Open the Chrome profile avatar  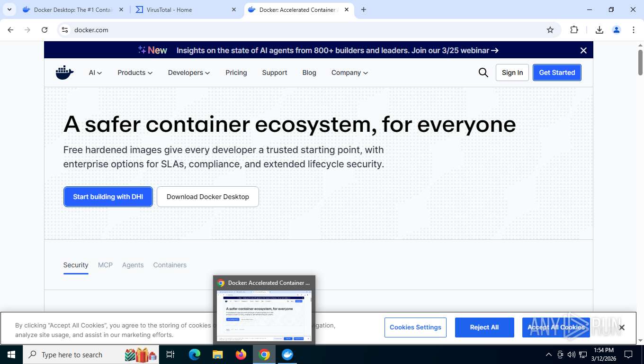(x=616, y=30)
